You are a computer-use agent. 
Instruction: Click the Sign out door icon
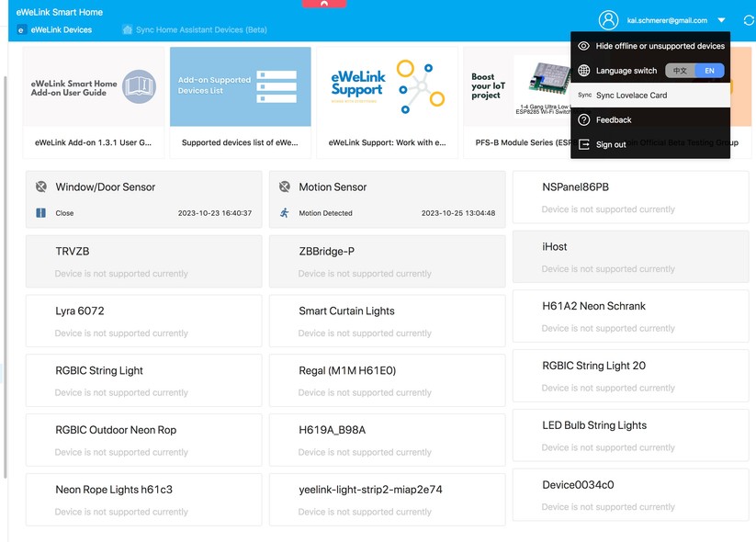[x=584, y=144]
